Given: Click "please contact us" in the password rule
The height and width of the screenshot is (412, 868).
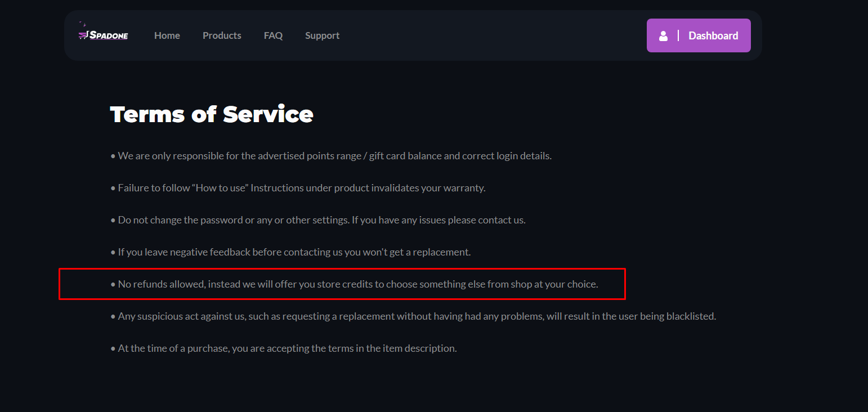Looking at the screenshot, I should [x=486, y=220].
